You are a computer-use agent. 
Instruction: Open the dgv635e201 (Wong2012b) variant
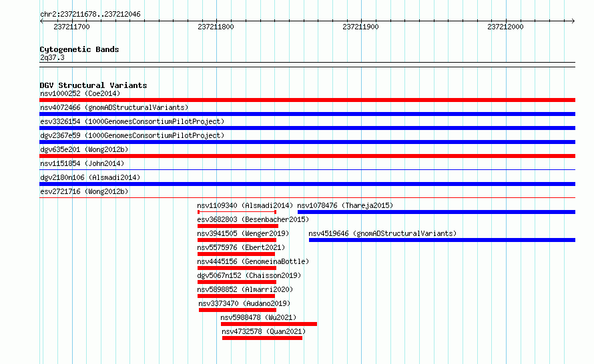84,149
